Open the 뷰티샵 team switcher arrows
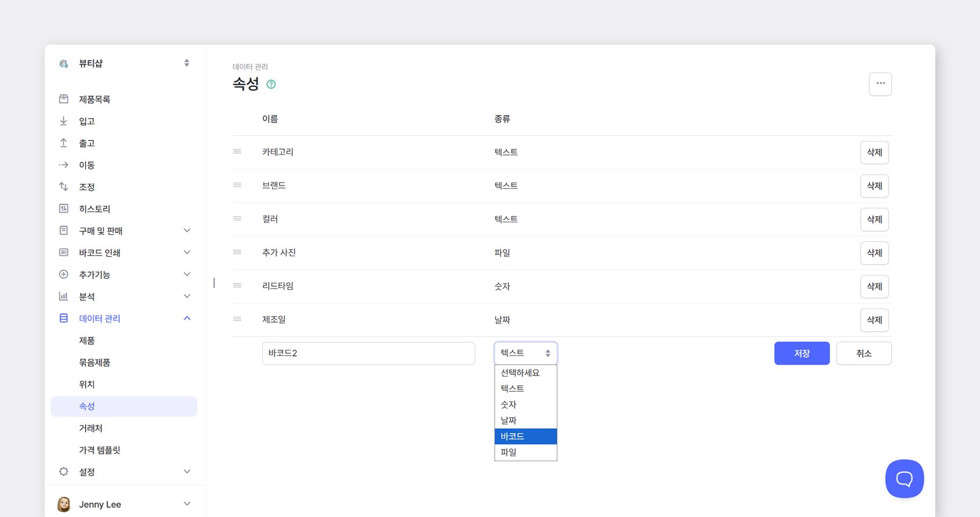Image resolution: width=980 pixels, height=517 pixels. 187,63
